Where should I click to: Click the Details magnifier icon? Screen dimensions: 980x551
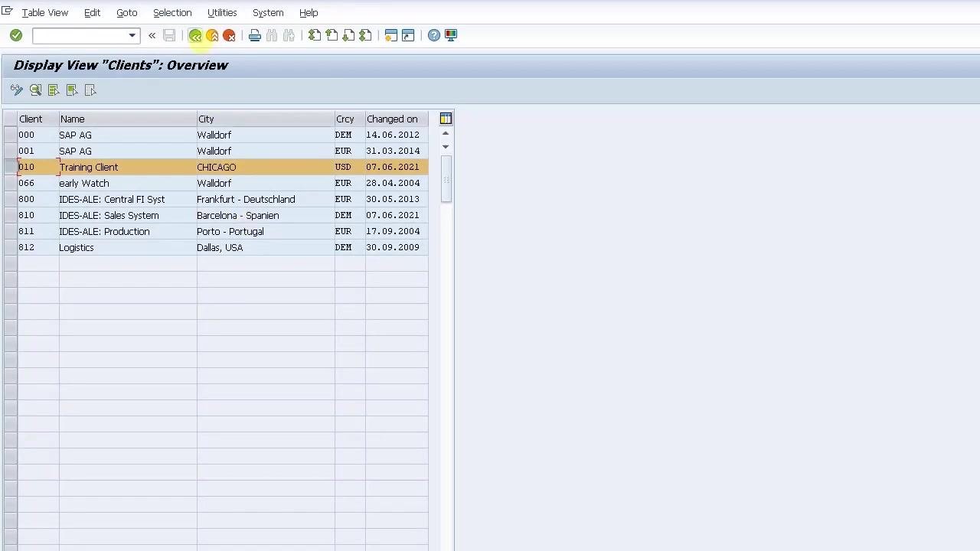pos(35,90)
